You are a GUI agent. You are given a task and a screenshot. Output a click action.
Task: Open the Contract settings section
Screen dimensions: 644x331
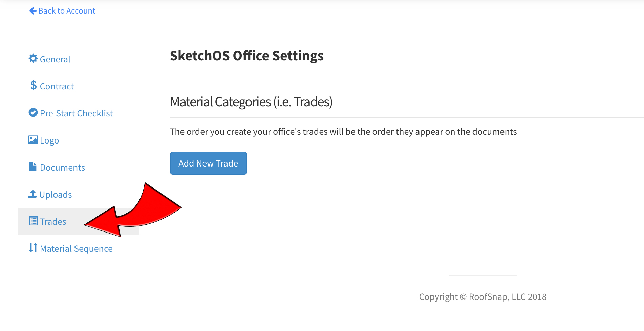coord(57,86)
